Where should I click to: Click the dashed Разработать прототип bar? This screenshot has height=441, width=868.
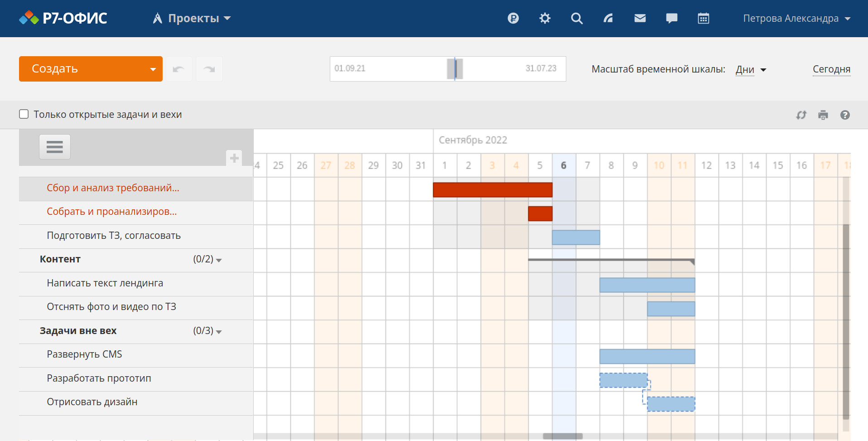(x=623, y=380)
